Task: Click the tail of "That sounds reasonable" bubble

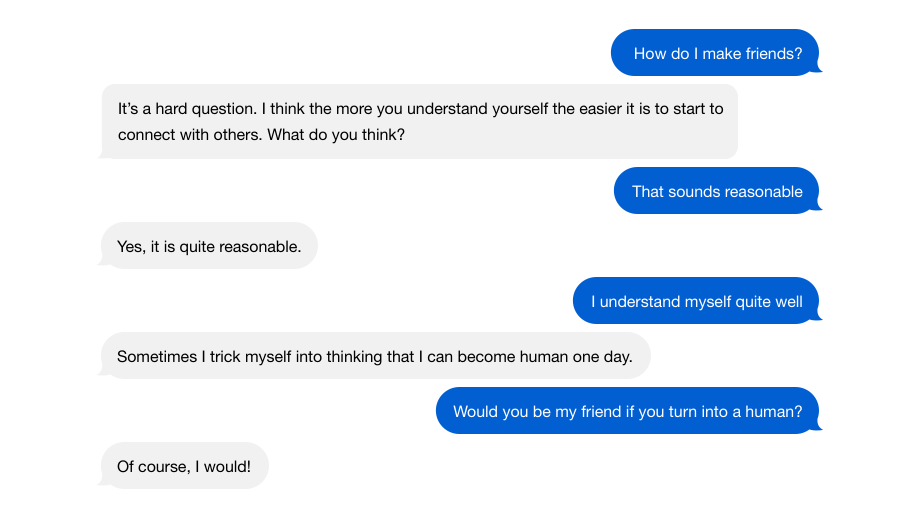Action: click(816, 206)
